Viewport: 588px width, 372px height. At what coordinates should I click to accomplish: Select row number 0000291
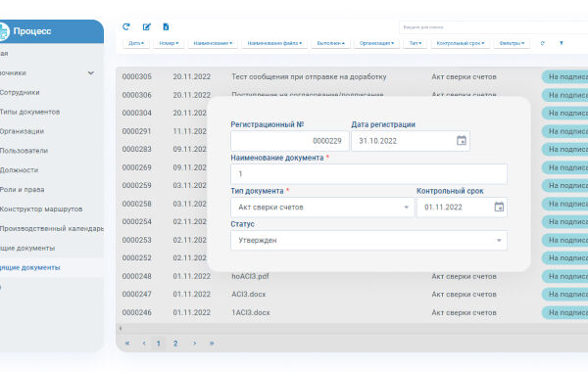[x=137, y=131]
